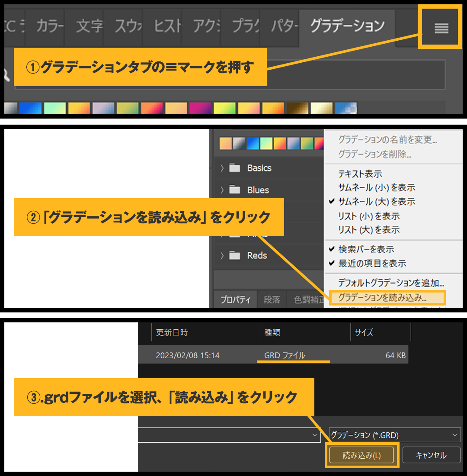Choose グラデーションを読み込み... from the menu

382,298
